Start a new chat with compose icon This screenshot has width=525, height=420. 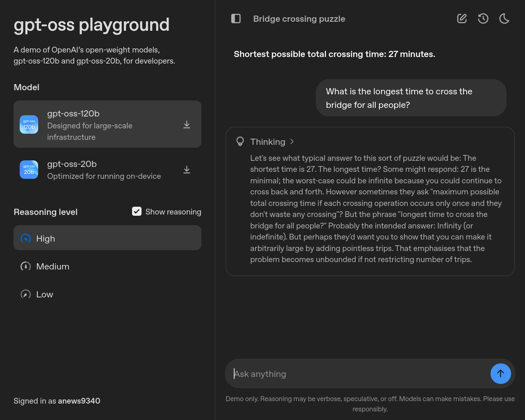(x=462, y=18)
